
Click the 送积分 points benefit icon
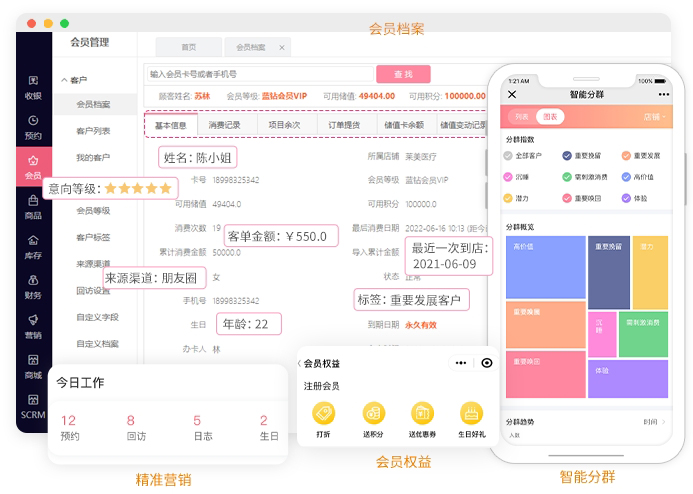coord(373,414)
